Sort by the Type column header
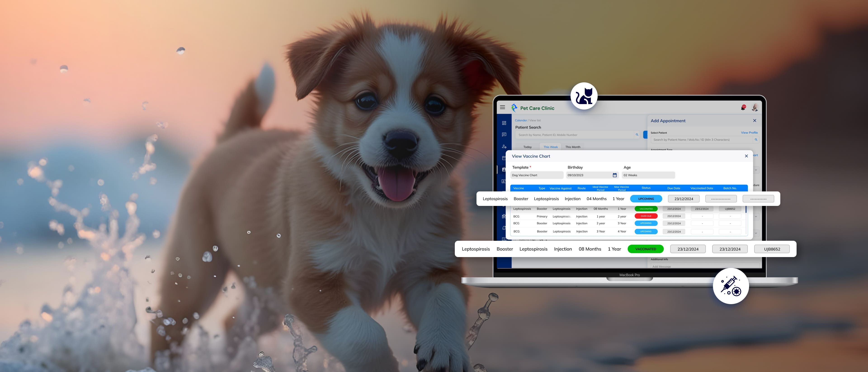Image resolution: width=868 pixels, height=372 pixels. 542,188
